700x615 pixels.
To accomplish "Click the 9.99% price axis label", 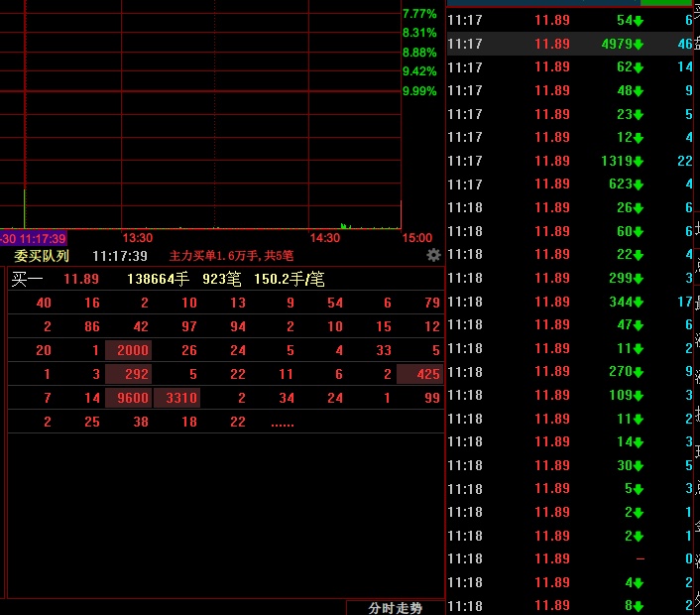I will pyautogui.click(x=419, y=90).
